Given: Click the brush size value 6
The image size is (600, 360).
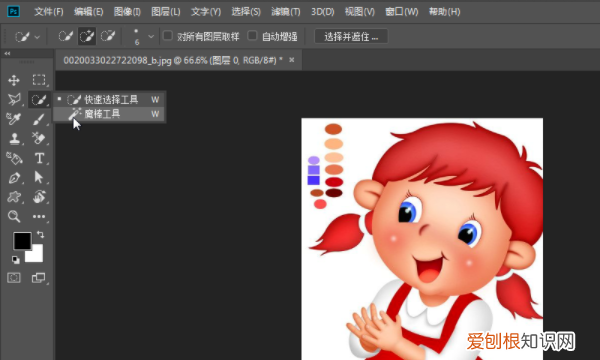Looking at the screenshot, I should (x=137, y=42).
